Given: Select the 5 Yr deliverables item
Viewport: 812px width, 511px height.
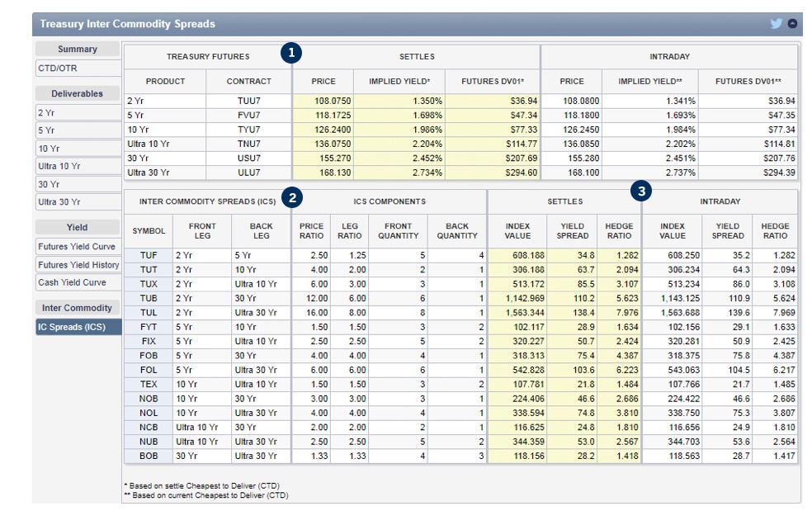Looking at the screenshot, I should pos(78,130).
